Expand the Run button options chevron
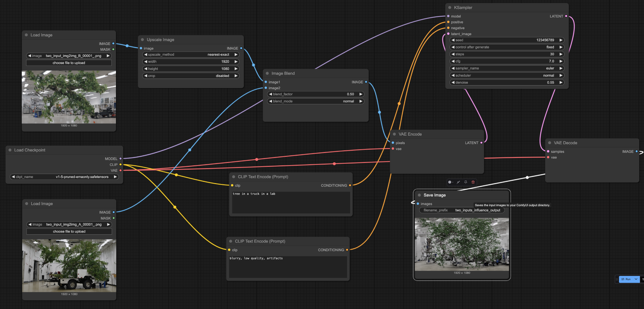This screenshot has height=309, width=644. click(x=636, y=279)
